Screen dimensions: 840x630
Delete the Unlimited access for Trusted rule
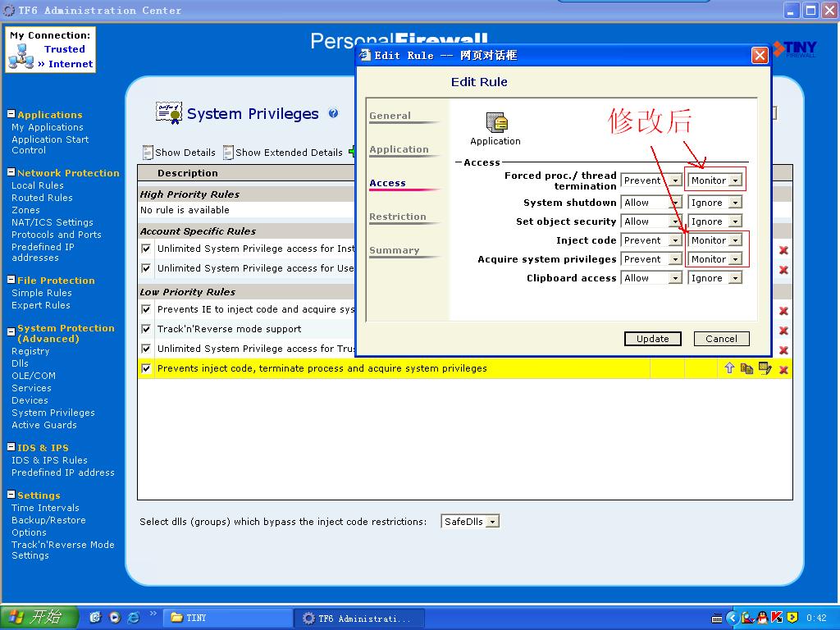783,349
